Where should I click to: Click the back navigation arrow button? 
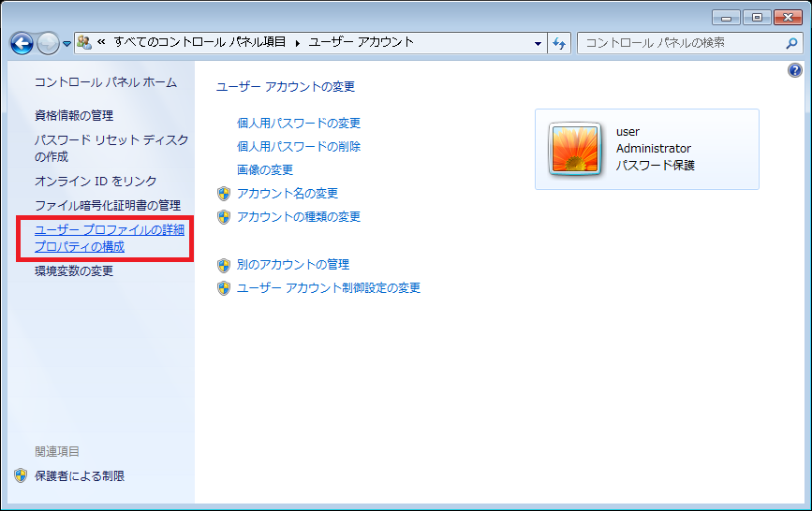(x=22, y=43)
